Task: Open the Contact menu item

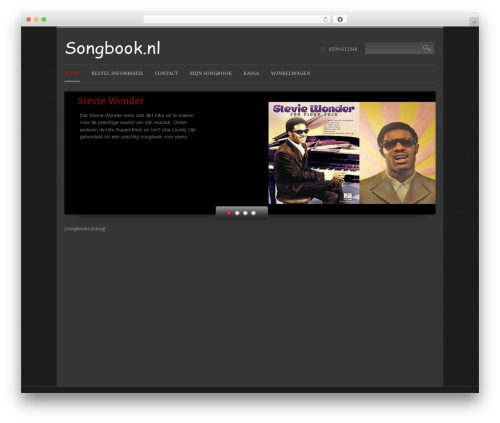Action: point(166,73)
